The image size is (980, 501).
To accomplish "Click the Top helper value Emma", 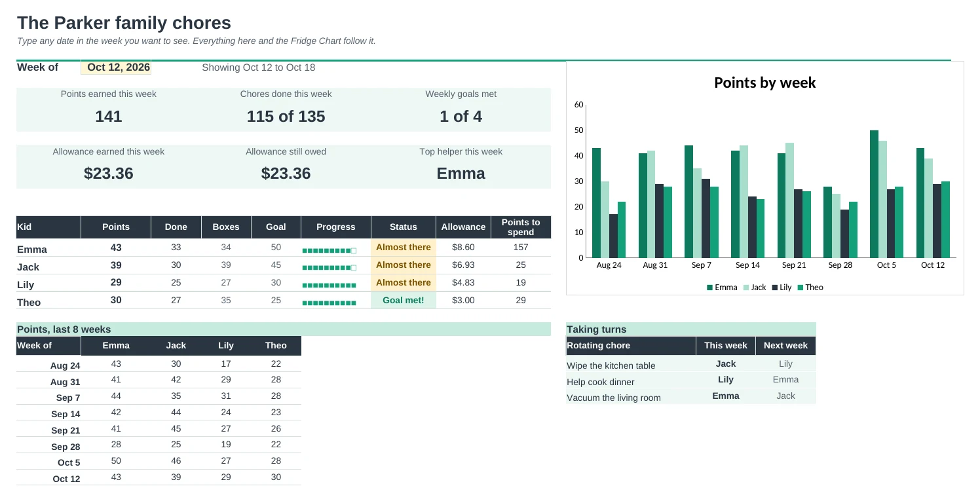I will (461, 174).
